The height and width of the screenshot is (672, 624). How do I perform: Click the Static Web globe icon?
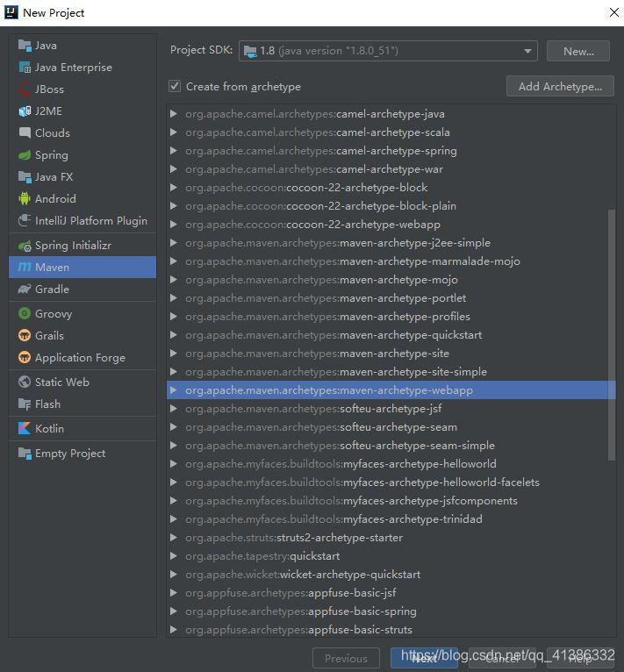point(25,382)
